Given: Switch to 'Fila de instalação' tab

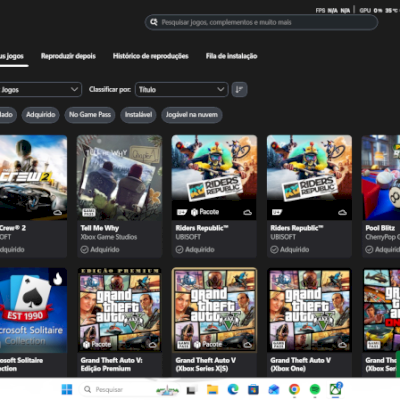Looking at the screenshot, I should [231, 56].
